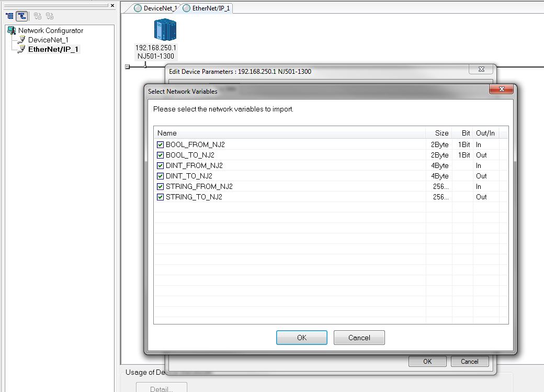Disable the DINT_TO_NJ2 checkbox
Image resolution: width=544 pixels, height=392 pixels.
tap(160, 176)
